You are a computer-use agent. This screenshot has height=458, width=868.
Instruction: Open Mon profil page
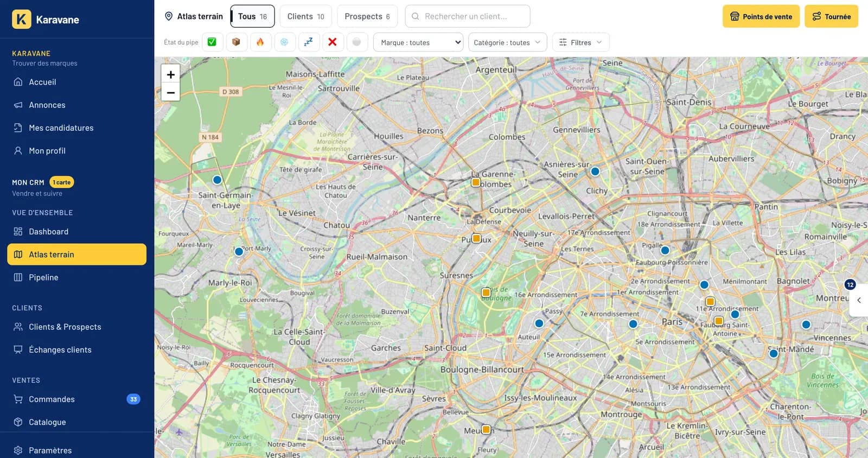point(77,150)
